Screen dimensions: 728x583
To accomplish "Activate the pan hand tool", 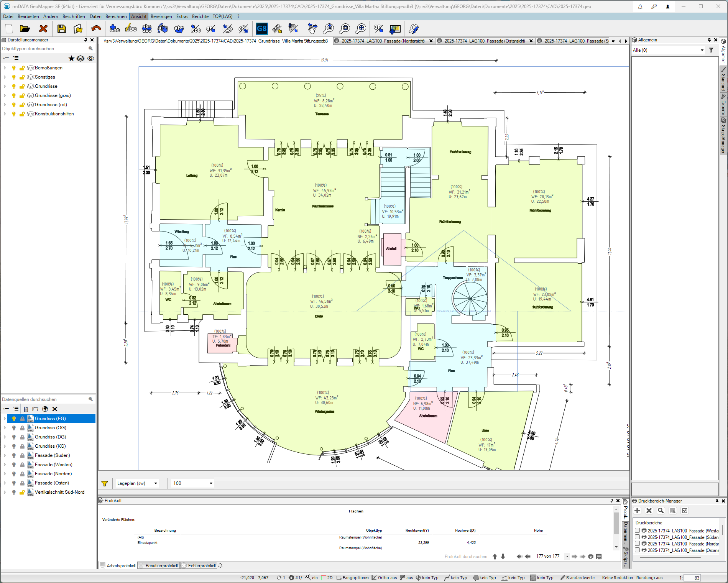I will (x=312, y=29).
